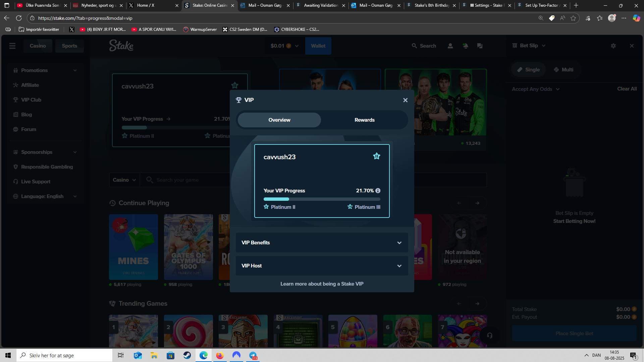Click the VIP progress bar in modal

click(322, 199)
